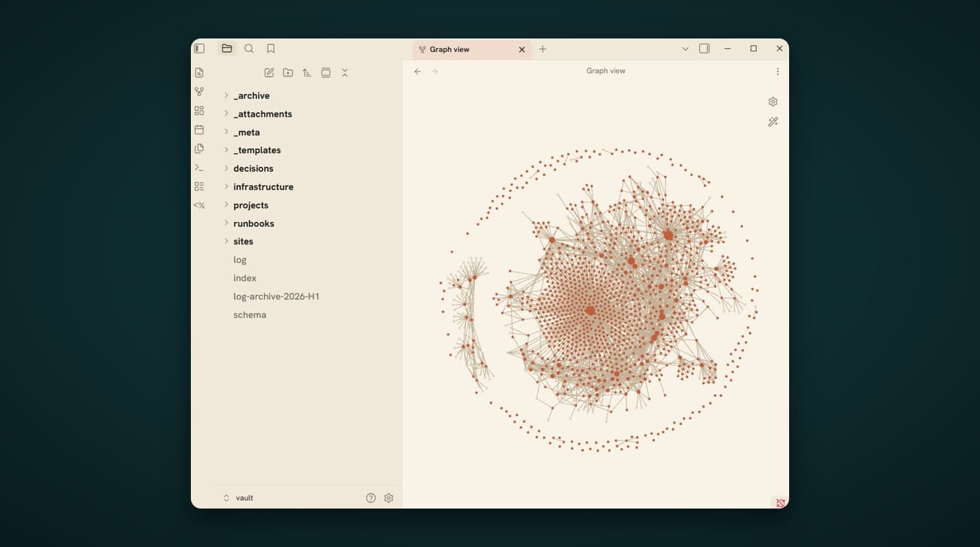980x547 pixels.
Task: Collapse all folders in explorer
Action: coord(345,73)
